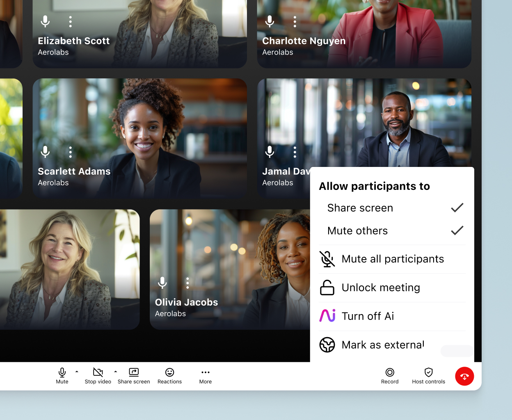The image size is (512, 420).
Task: Toggle Turn off Ai option
Action: pyautogui.click(x=367, y=316)
